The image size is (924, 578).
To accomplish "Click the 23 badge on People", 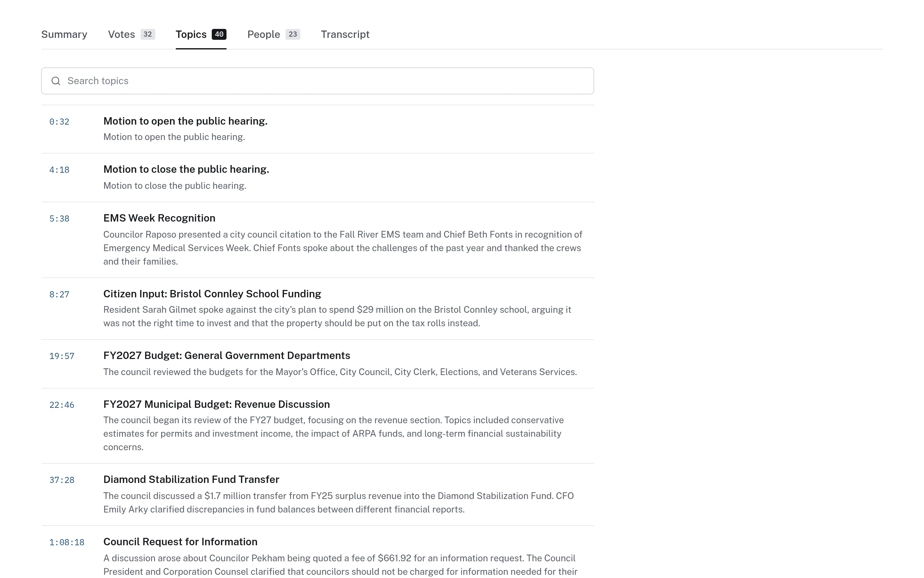I will coord(293,34).
